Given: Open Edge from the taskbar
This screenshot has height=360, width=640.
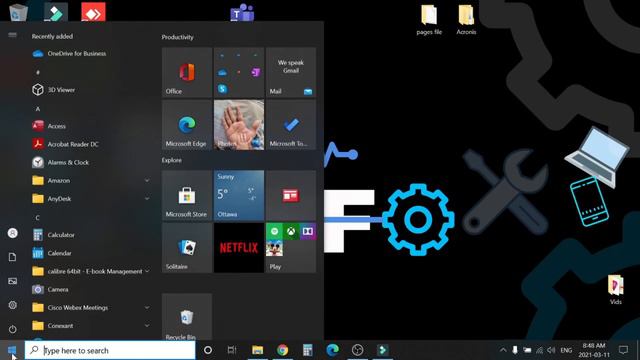Looking at the screenshot, I should click(333, 350).
